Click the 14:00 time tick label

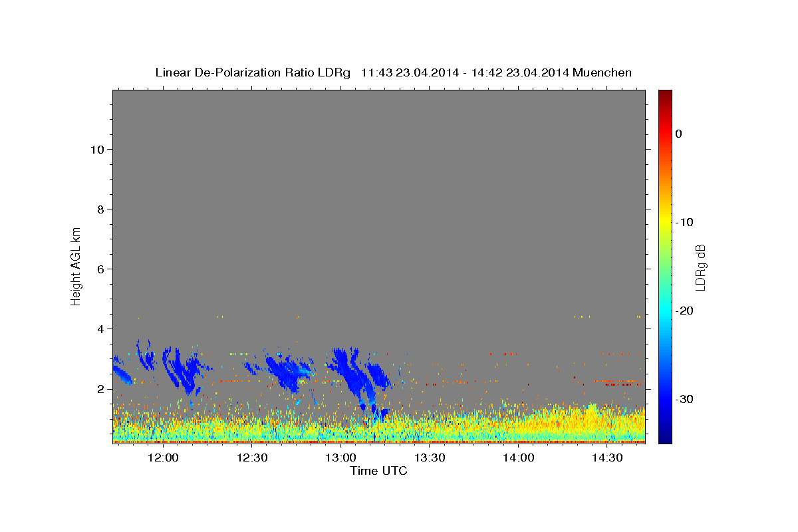(518, 458)
